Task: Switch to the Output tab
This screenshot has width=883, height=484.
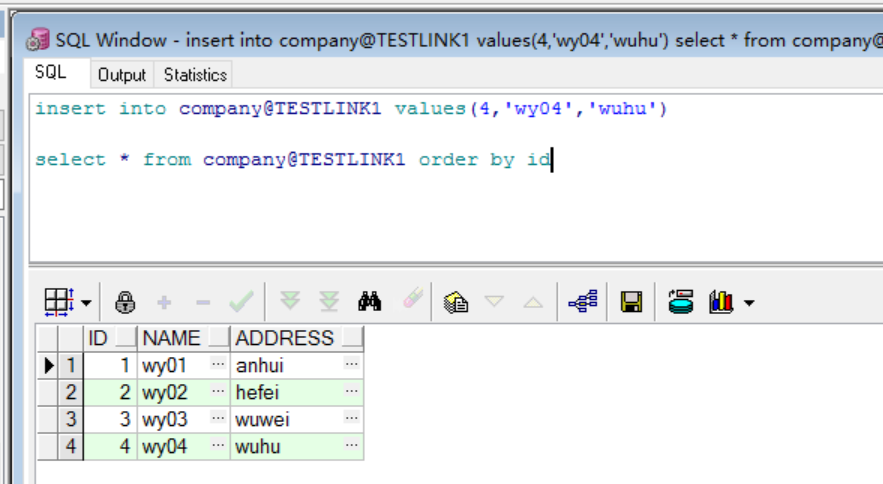Action: [122, 75]
